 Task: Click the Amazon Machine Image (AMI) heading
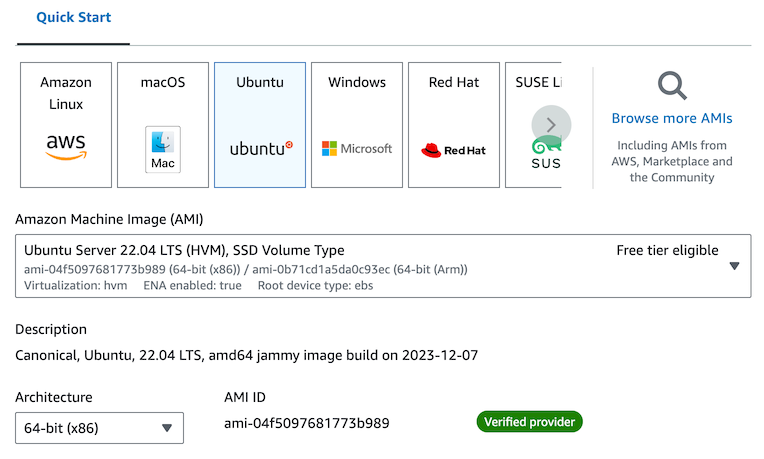(x=110, y=219)
